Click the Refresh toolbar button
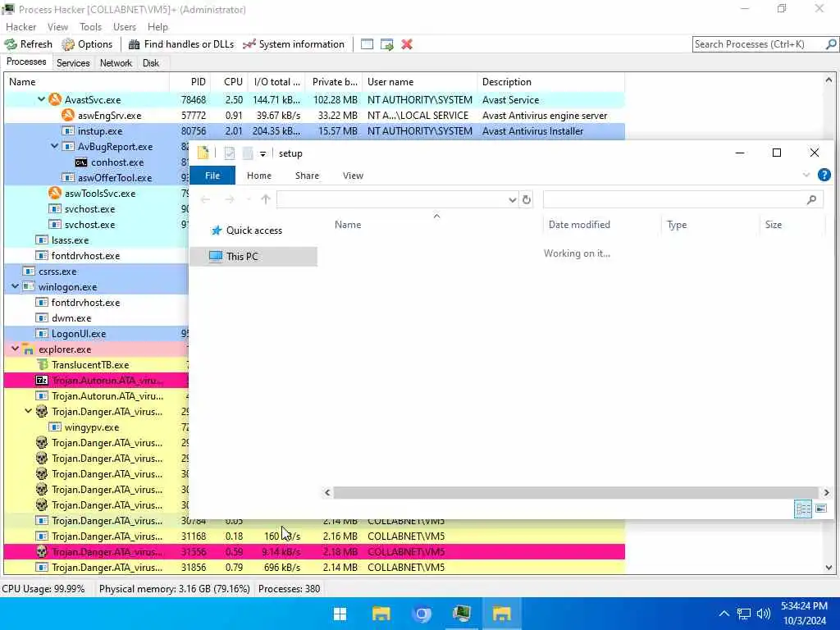The height and width of the screenshot is (630, 840). (x=29, y=44)
